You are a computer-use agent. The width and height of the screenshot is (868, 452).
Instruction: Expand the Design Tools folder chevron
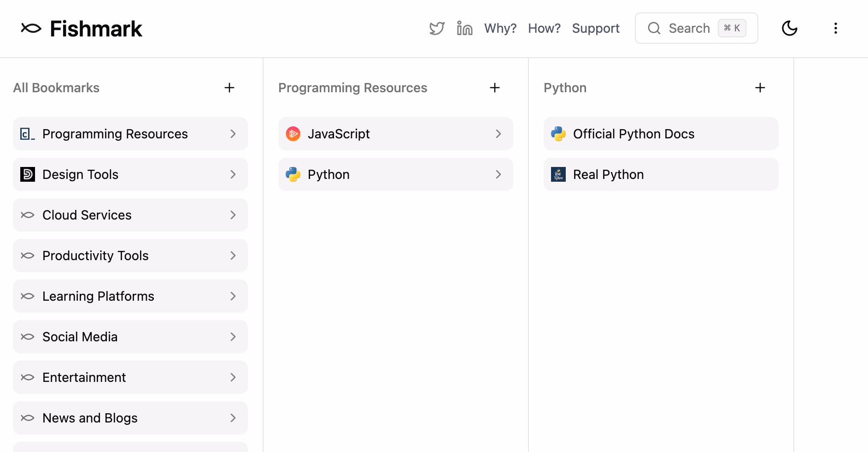pos(233,174)
